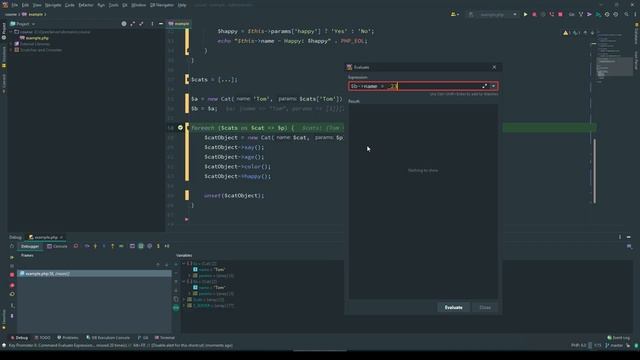640x360 pixels.
Task: Click the Step Into icon in the debugger
Action: [95, 246]
